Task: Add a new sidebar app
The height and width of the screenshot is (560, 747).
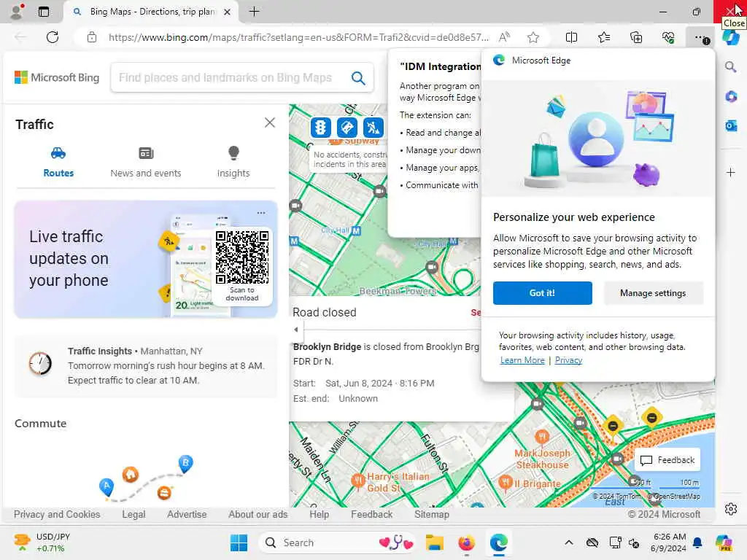Action: 731,172
